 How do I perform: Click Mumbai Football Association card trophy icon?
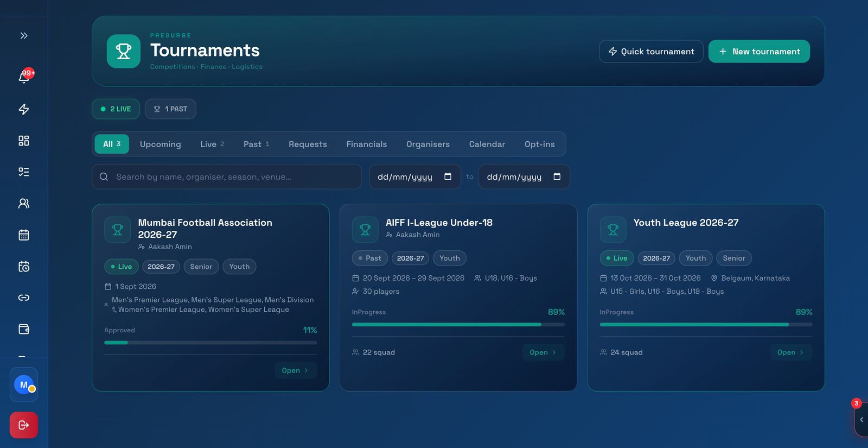pos(118,230)
